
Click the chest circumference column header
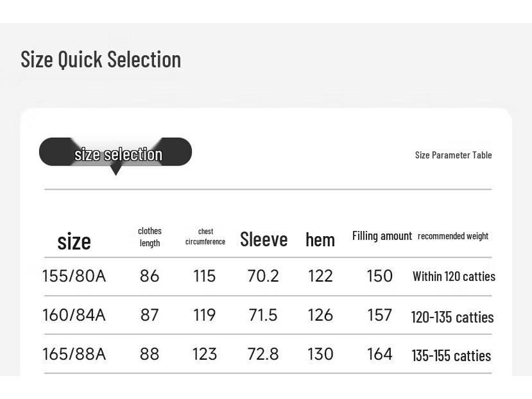coord(205,236)
